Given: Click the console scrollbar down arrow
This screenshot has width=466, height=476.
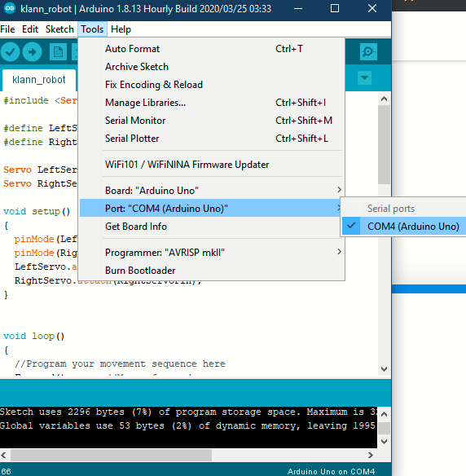Looking at the screenshot, I should pyautogui.click(x=384, y=442).
